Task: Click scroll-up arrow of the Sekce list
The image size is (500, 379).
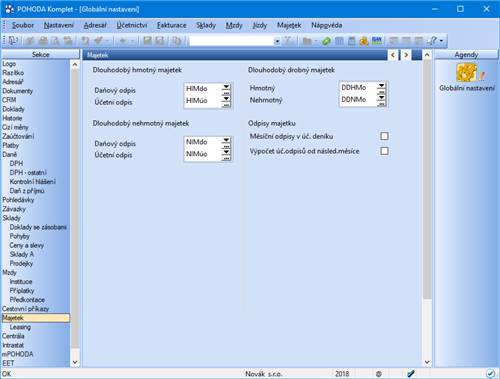Action: pos(75,64)
